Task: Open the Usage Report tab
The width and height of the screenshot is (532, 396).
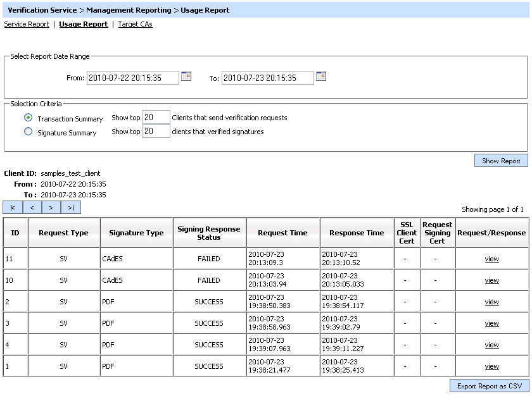Action: (x=84, y=24)
